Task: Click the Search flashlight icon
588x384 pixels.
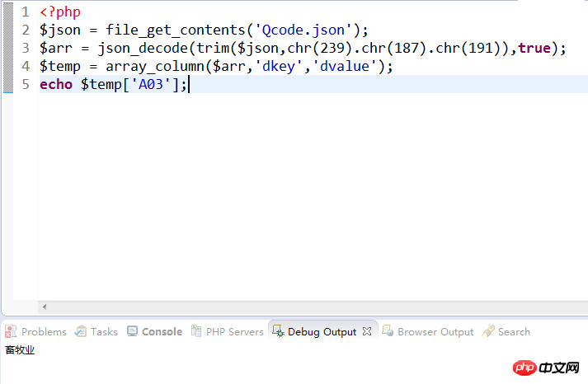Action: 488,331
